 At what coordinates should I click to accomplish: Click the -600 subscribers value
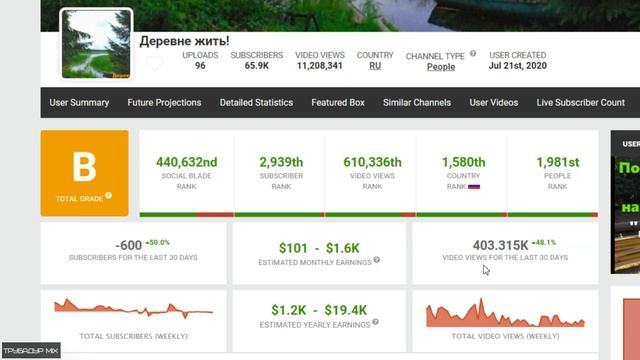click(129, 245)
